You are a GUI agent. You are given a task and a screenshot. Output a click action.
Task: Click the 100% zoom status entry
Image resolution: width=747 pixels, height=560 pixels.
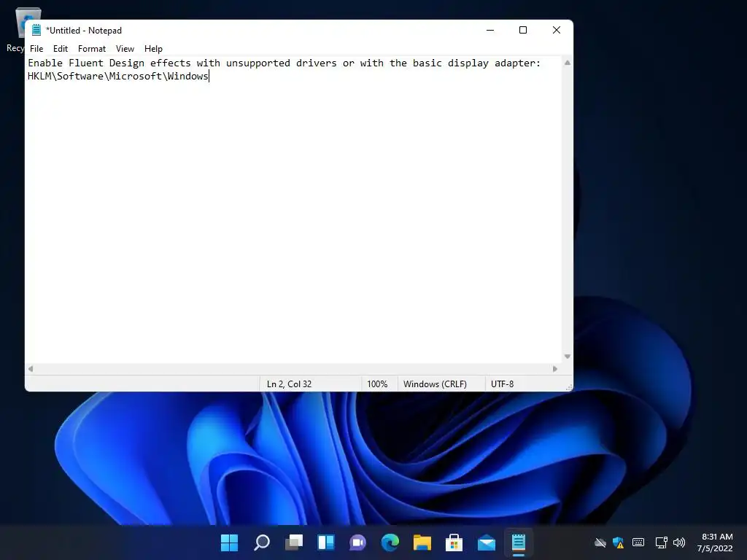coord(377,384)
